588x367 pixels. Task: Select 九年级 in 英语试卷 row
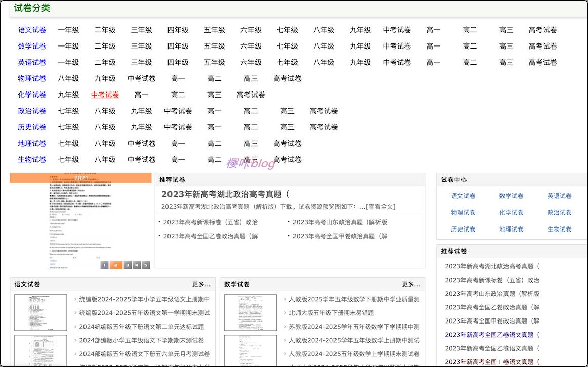(360, 62)
